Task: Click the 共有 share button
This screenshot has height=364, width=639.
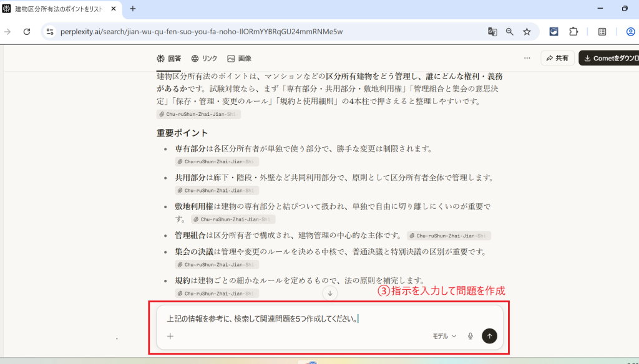Action: coord(557,58)
